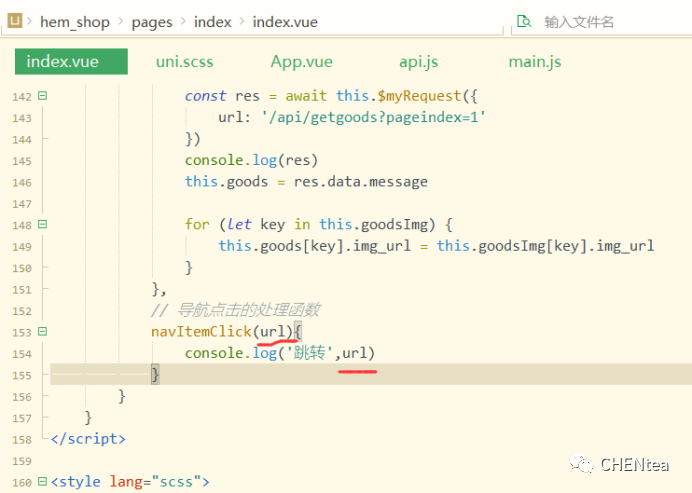The width and height of the screenshot is (692, 493).
Task: Collapse the style block fold at line 160
Action: (42, 481)
